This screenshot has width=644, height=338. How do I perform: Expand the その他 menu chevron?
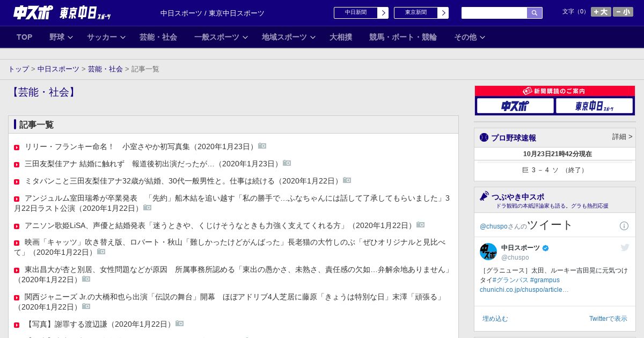pyautogui.click(x=482, y=38)
